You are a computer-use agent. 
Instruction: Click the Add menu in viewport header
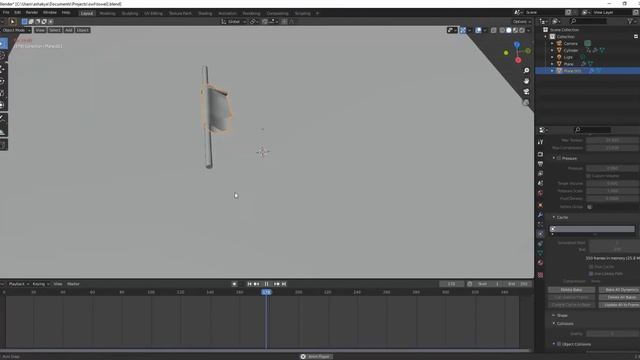click(x=69, y=30)
